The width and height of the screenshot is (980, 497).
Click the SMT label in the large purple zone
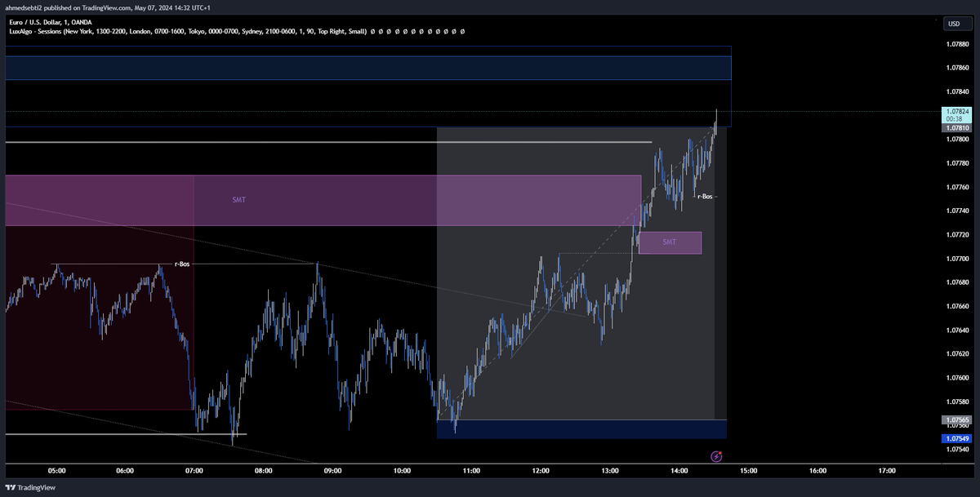[240, 199]
